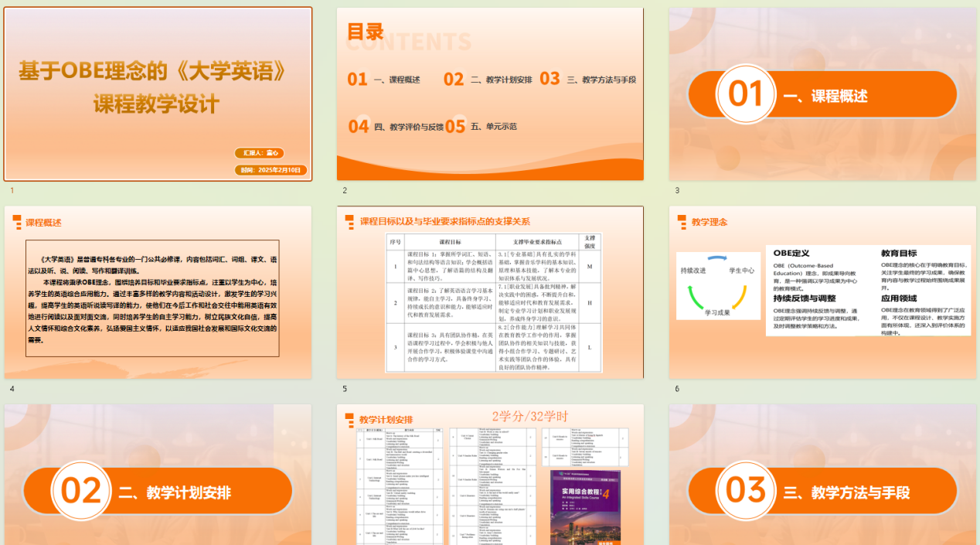The image size is (980, 545).
Task: Click slide number label 5
Action: 345,389
